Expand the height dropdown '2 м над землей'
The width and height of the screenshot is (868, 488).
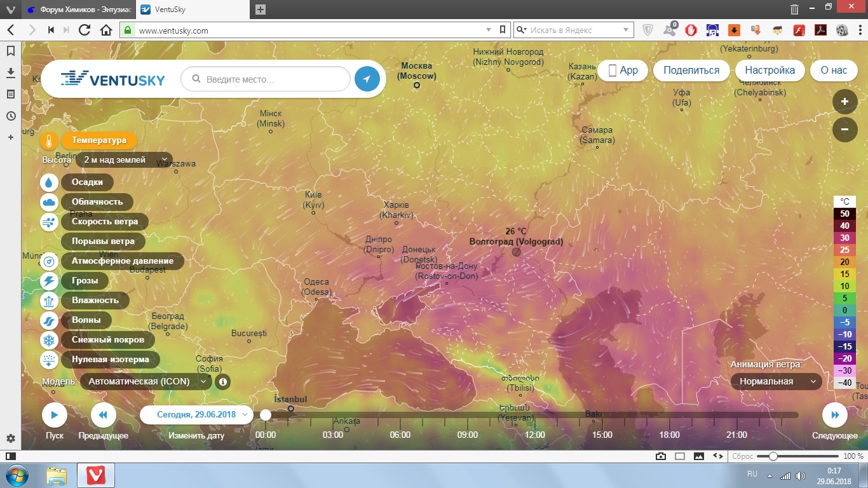tap(124, 160)
